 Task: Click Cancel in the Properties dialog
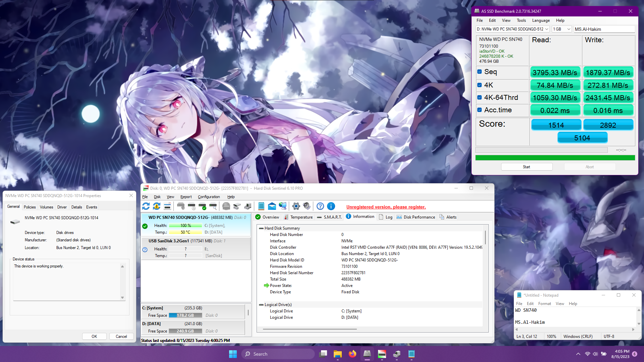(121, 337)
